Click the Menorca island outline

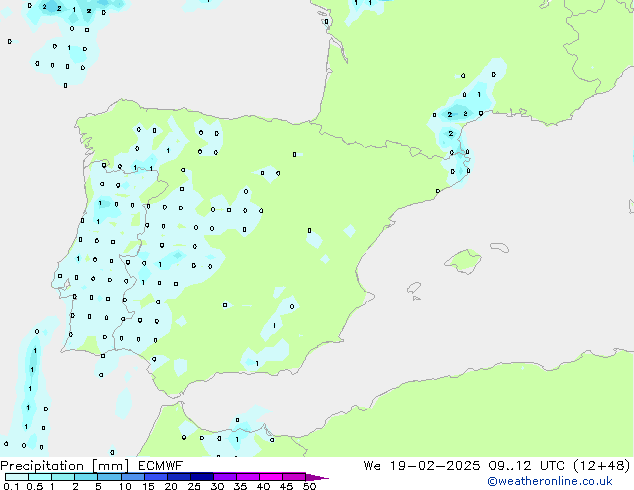coord(499,247)
